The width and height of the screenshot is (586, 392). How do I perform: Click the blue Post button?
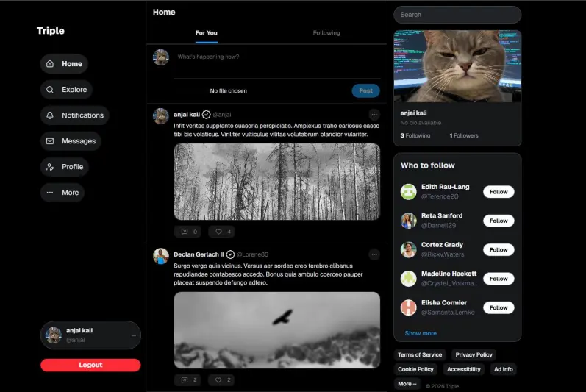(366, 90)
